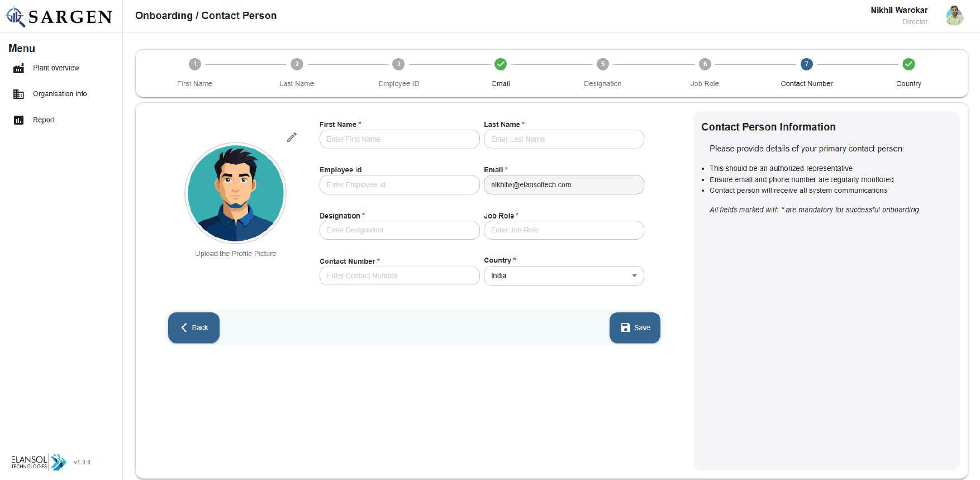Focus the Enter Contact Number field

(x=399, y=276)
